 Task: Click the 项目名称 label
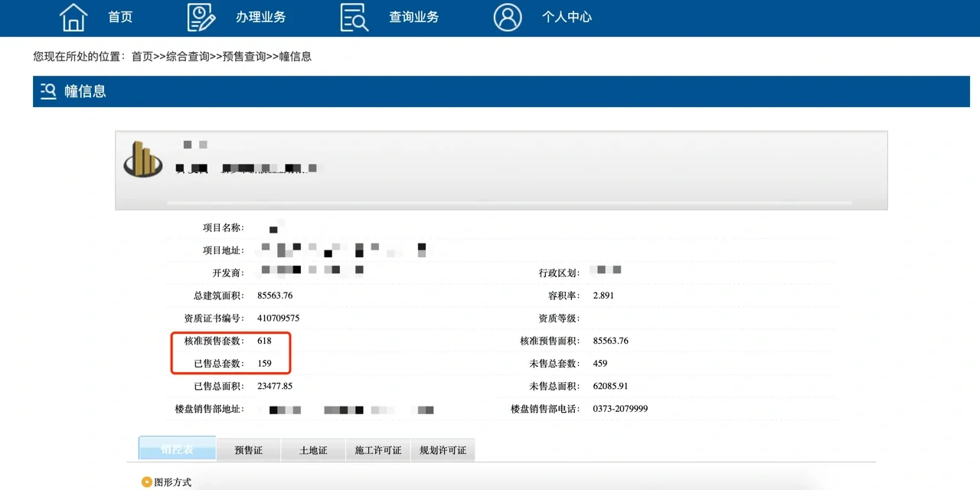click(x=223, y=227)
